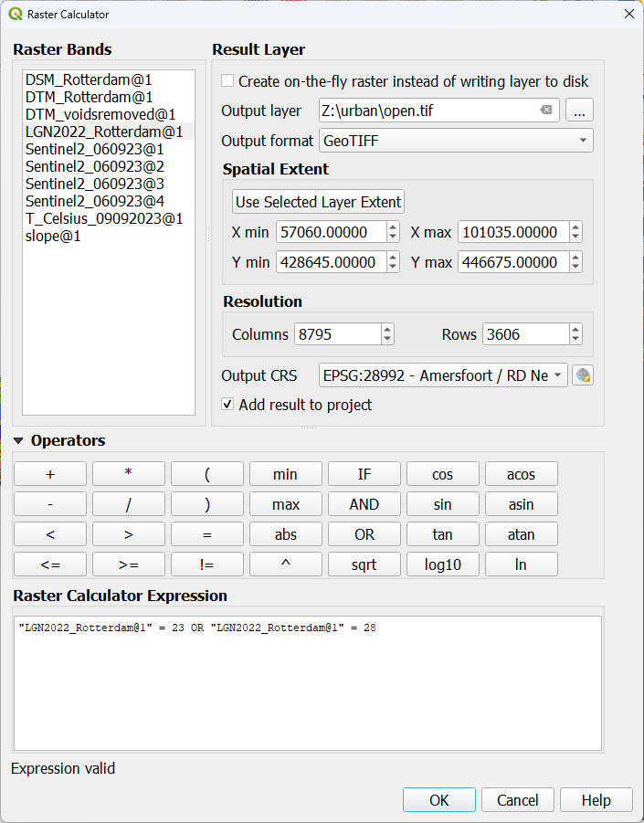Screen dimensions: 644x823
Task: Insert the minus operator
Action: pos(50,504)
